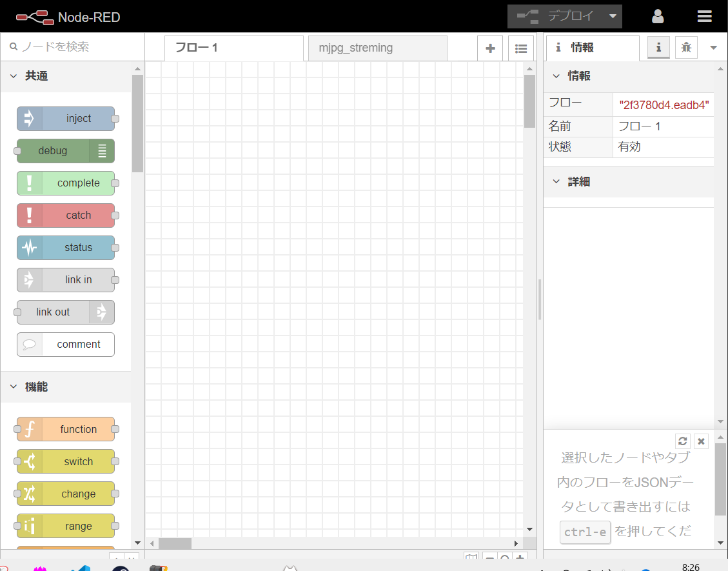
Task: Click the canvas horizontal scrollbar thumb
Action: (175, 543)
